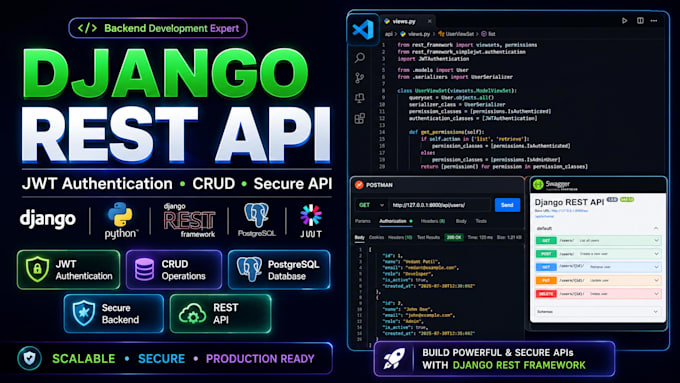Image resolution: width=680 pixels, height=383 pixels.
Task: Click the shield icon beside SCALABLE
Action: [29, 358]
